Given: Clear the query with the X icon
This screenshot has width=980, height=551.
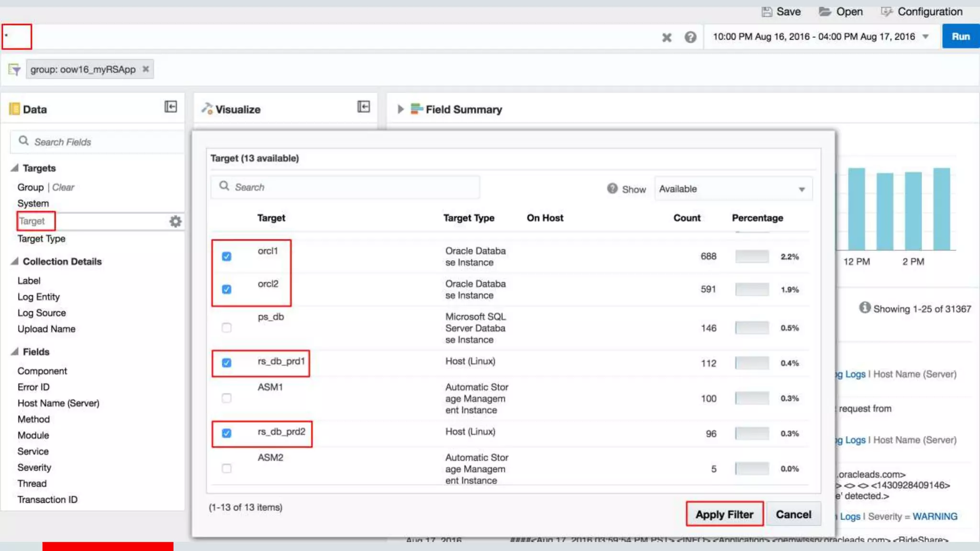Looking at the screenshot, I should click(667, 37).
